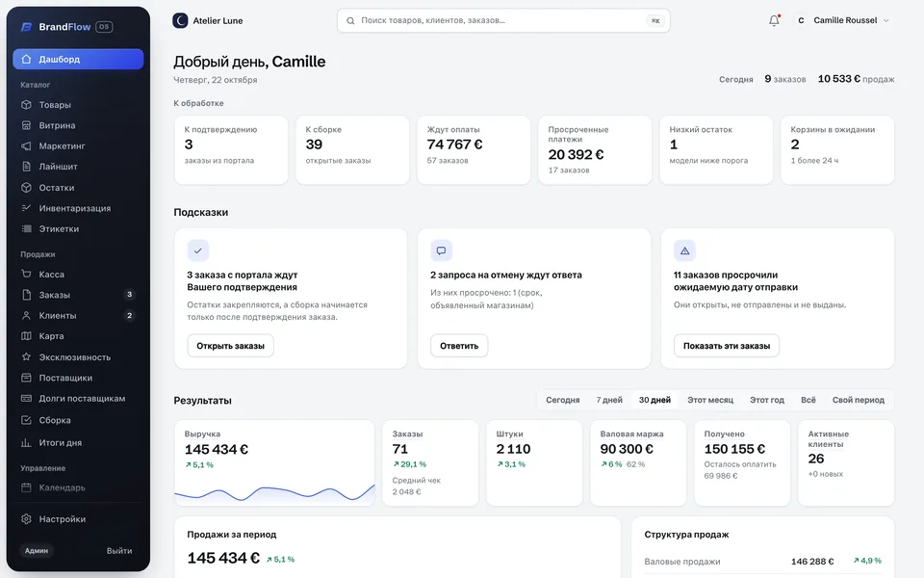The height and width of the screenshot is (578, 924).
Task: Open the Дашборд home icon
Action: [26, 59]
